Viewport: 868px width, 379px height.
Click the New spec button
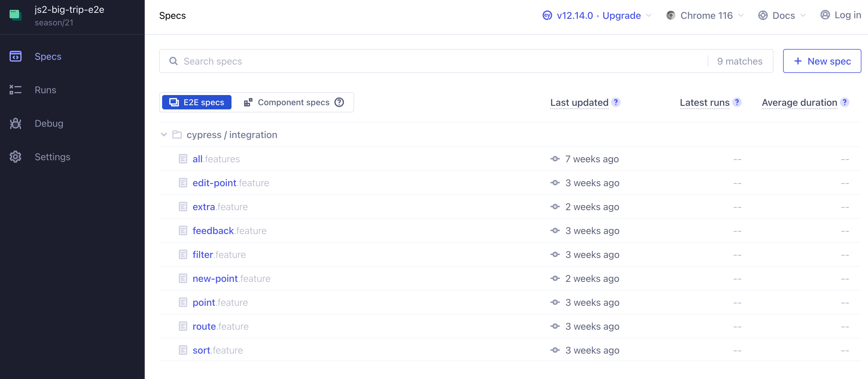point(822,61)
